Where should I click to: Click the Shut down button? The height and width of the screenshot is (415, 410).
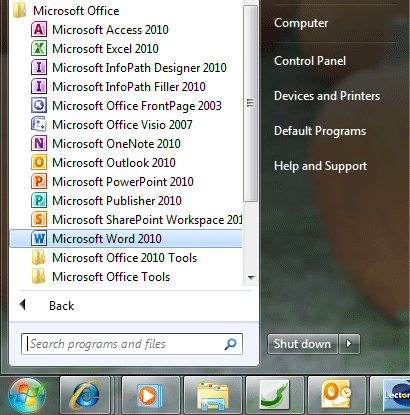(303, 344)
